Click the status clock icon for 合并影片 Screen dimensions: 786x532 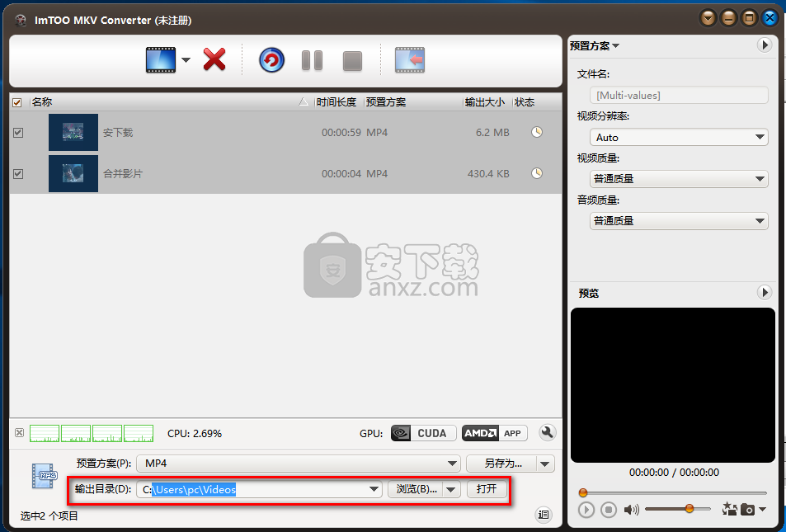coord(537,173)
